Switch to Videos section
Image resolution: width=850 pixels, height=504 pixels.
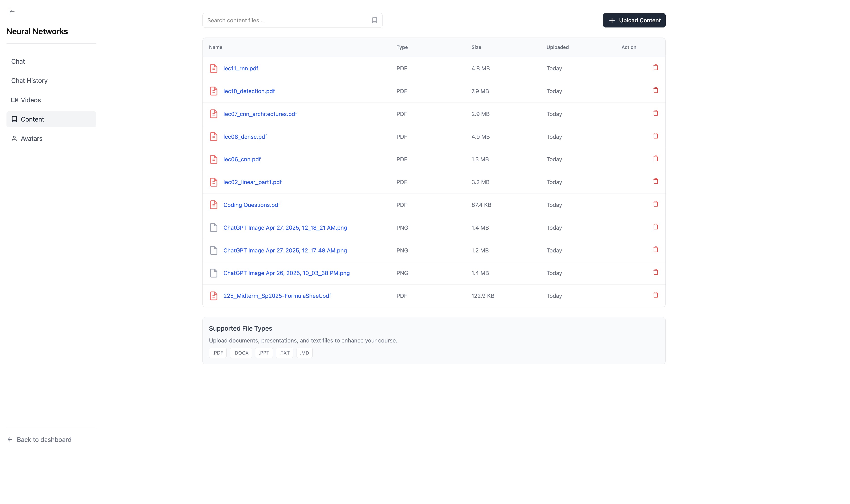pos(31,100)
